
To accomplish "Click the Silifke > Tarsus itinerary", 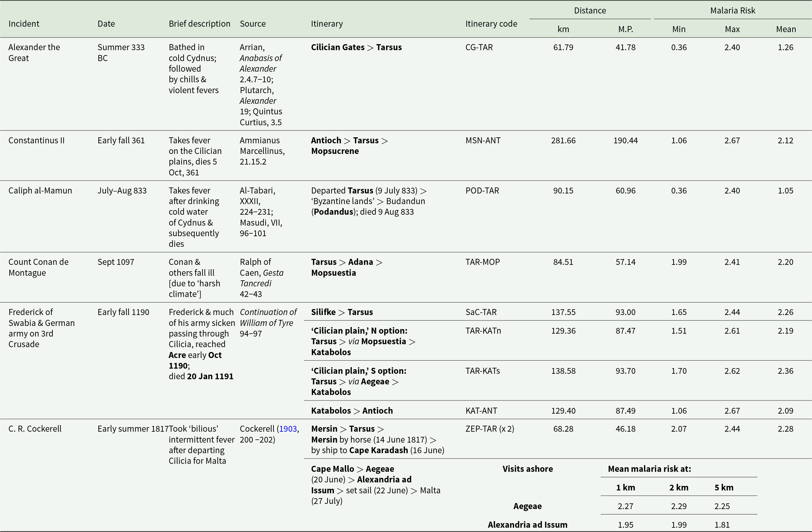I will (342, 312).
